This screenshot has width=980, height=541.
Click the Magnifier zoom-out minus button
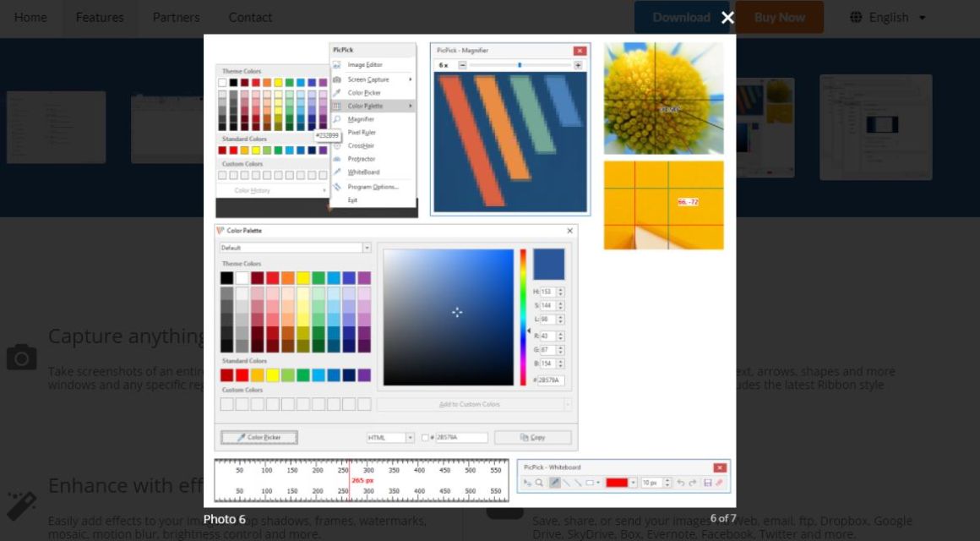pyautogui.click(x=462, y=65)
